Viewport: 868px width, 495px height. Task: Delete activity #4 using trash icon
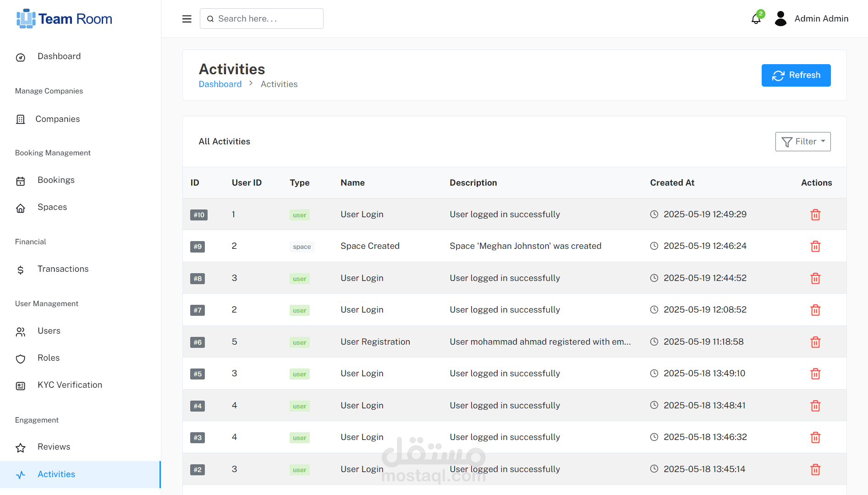815,406
